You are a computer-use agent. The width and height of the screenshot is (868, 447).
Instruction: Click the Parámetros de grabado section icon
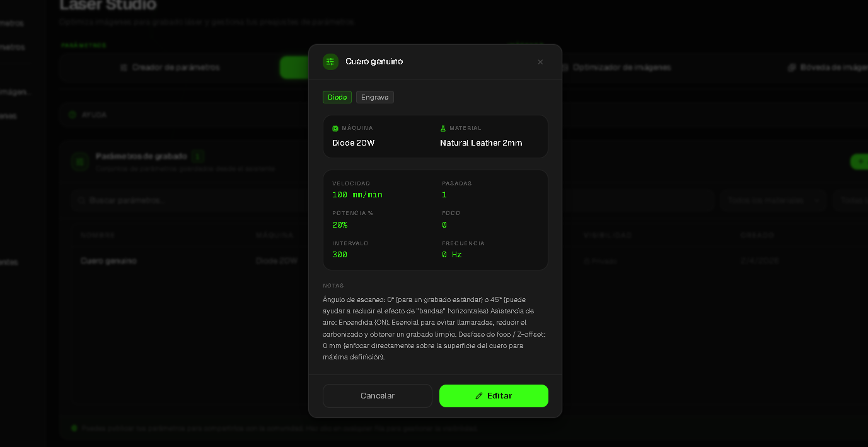[79, 161]
